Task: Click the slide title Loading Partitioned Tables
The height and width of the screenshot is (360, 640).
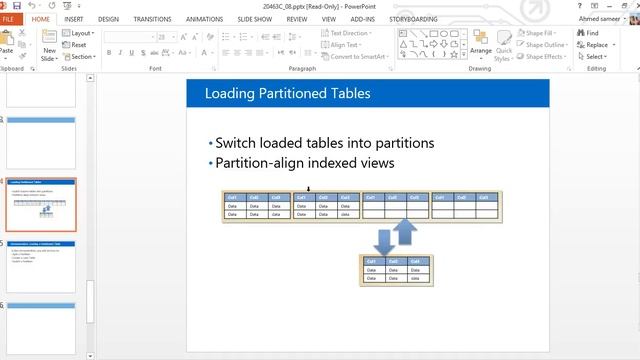Action: point(287,93)
